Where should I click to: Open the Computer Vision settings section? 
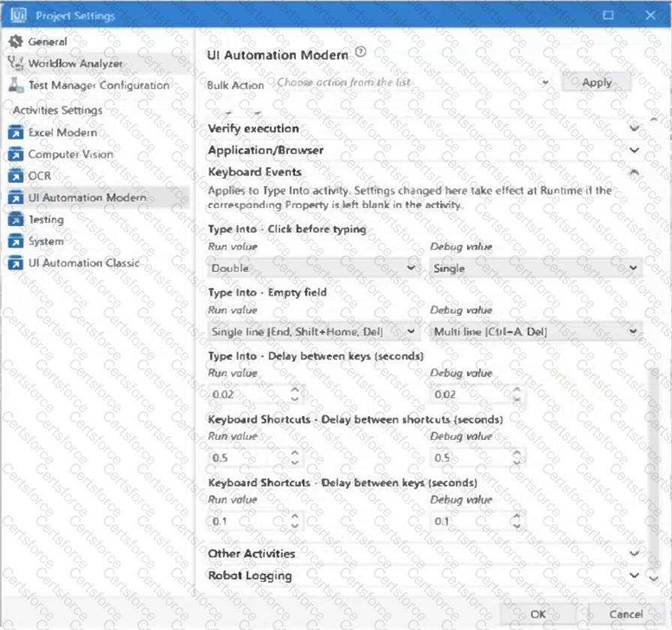coord(17,153)
